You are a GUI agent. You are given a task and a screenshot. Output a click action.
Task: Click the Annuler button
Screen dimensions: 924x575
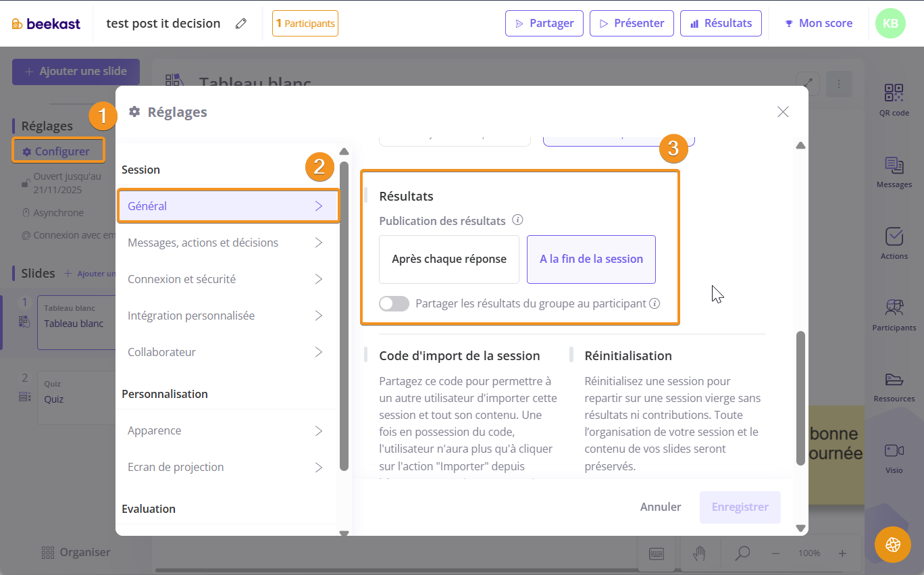click(661, 507)
